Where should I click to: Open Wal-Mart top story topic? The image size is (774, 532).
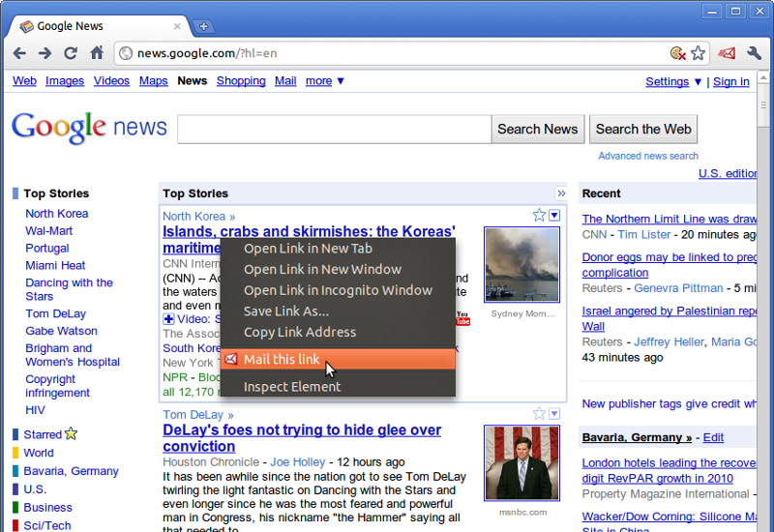click(x=49, y=231)
